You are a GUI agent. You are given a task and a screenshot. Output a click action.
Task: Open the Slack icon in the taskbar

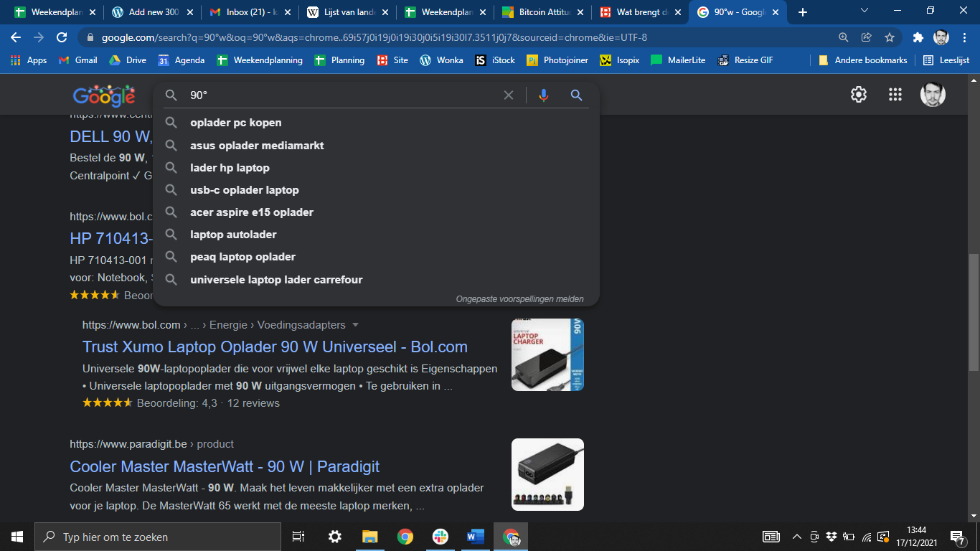coord(440,537)
